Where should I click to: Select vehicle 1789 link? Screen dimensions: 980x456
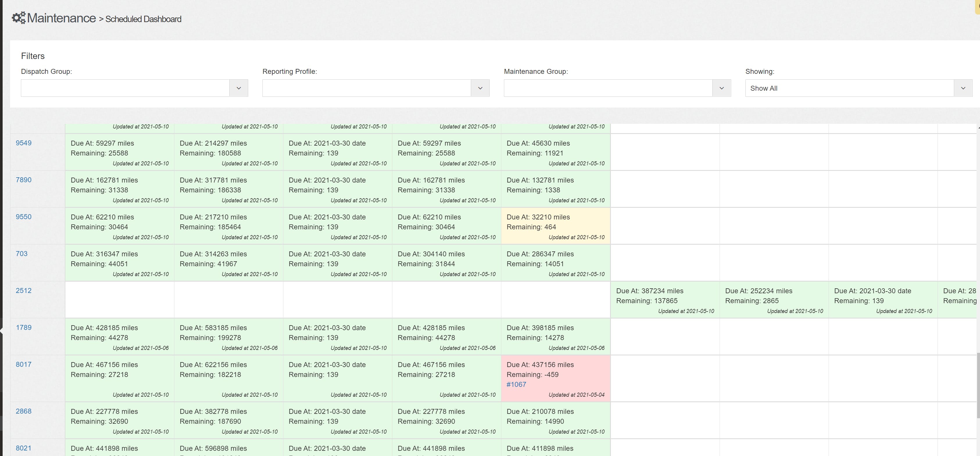click(x=24, y=328)
